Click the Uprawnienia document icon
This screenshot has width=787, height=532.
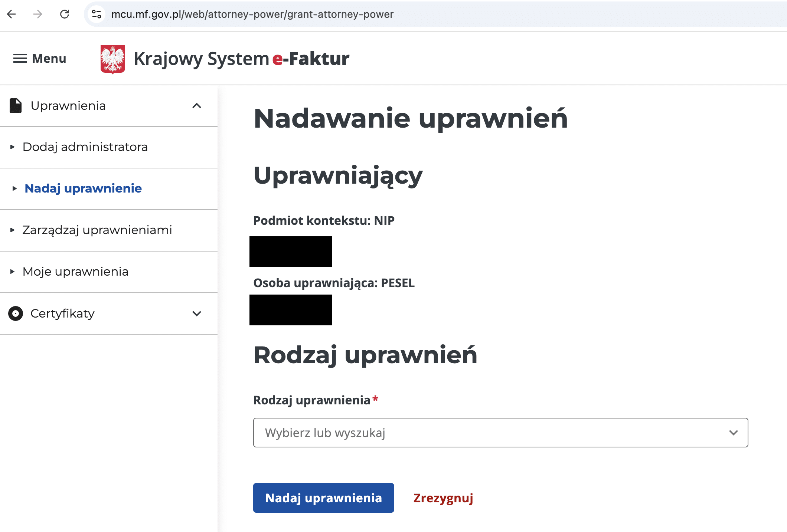tap(16, 106)
